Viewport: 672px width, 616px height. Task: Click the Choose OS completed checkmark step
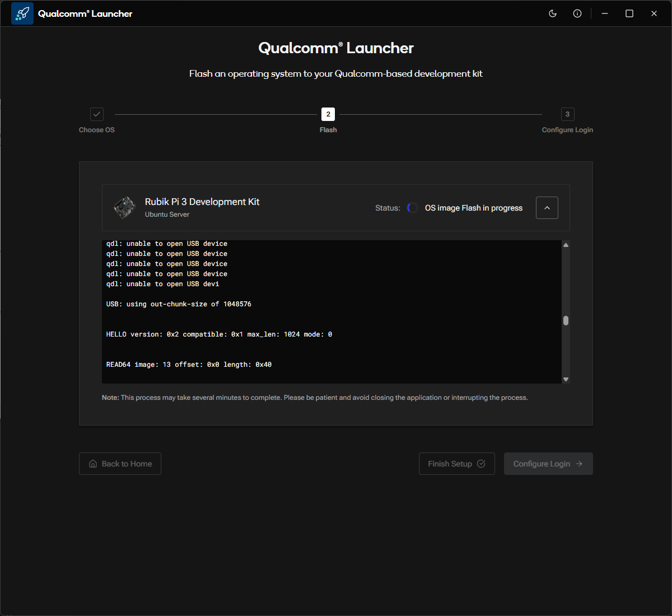[97, 114]
